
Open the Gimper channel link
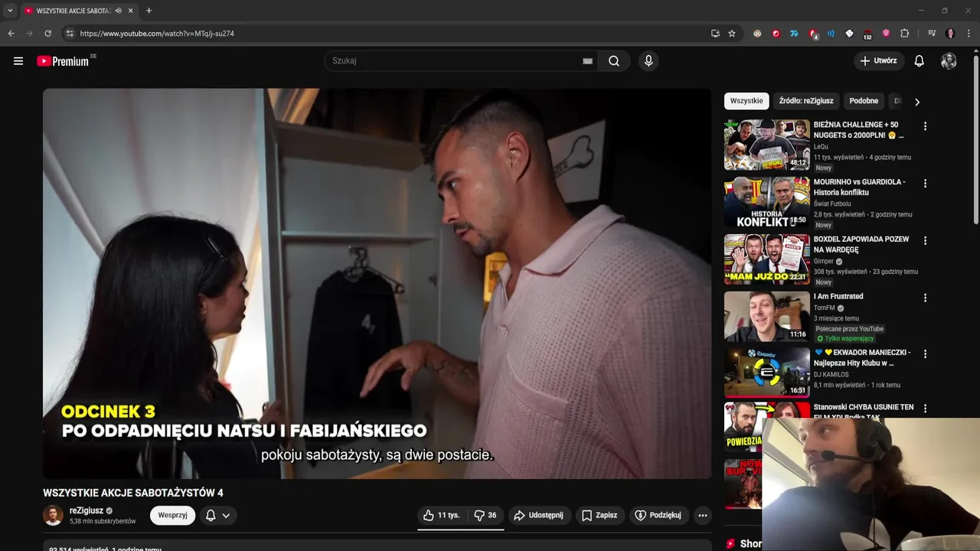click(824, 261)
